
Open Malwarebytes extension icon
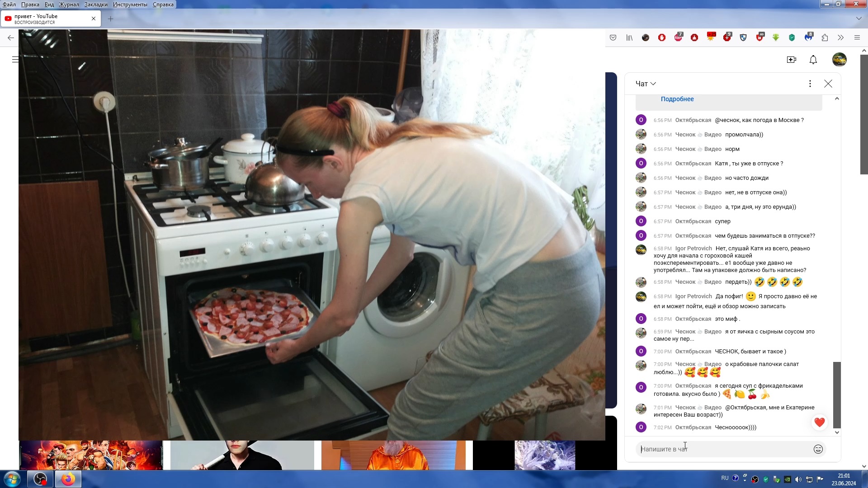[808, 38]
